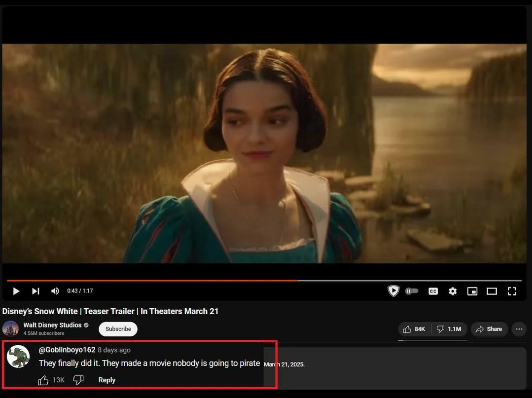This screenshot has height=398, width=532.
Task: Toggle closed captions (CC)
Action: tap(433, 291)
